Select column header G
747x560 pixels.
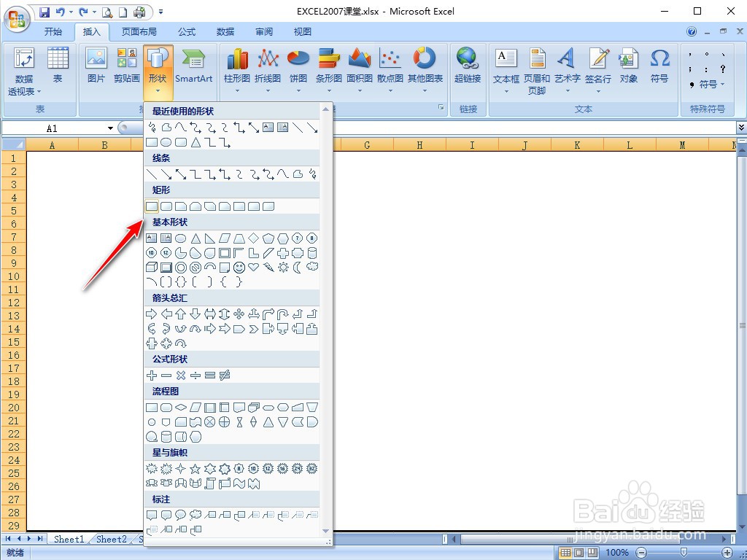(x=367, y=145)
